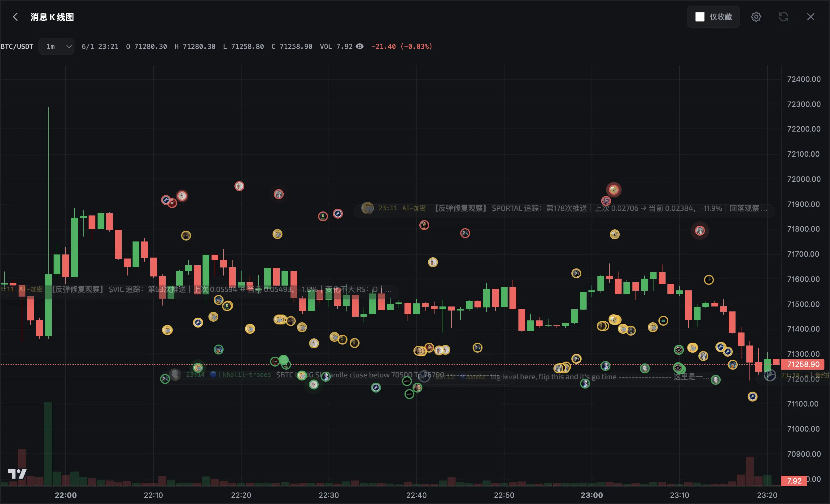Click the 70900.00 price axis label
The width and height of the screenshot is (830, 504).
[804, 454]
